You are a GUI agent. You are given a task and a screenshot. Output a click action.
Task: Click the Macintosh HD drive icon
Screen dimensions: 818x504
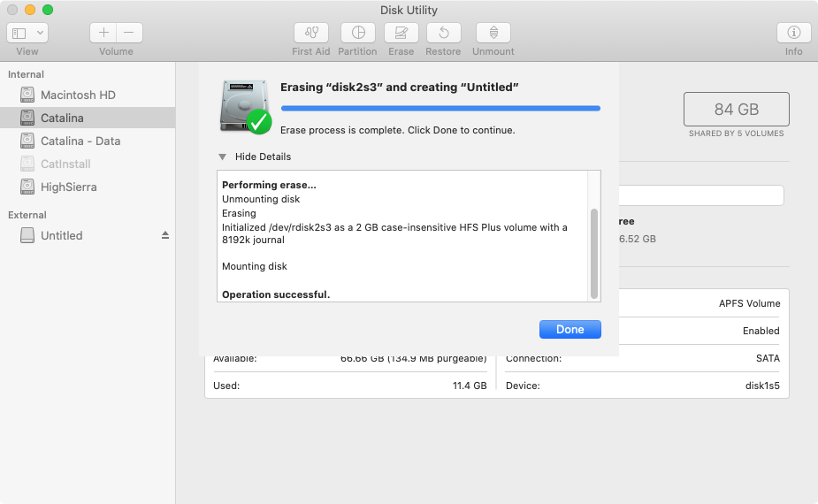[x=27, y=95]
